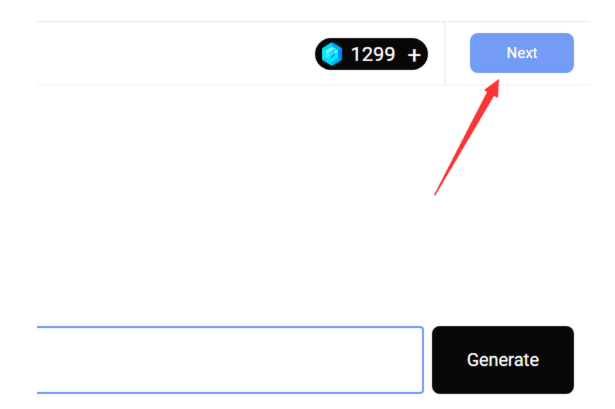Select the hexagon gem icon before 1299

tap(332, 55)
